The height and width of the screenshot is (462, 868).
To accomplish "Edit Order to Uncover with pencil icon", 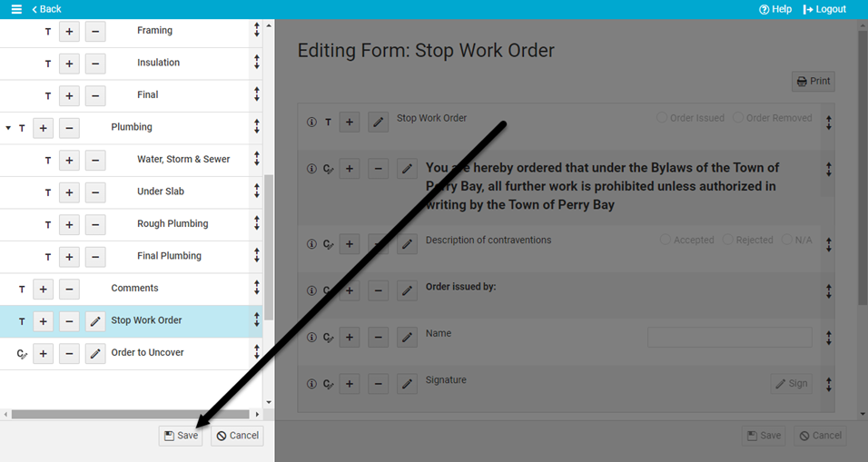I will click(x=95, y=353).
